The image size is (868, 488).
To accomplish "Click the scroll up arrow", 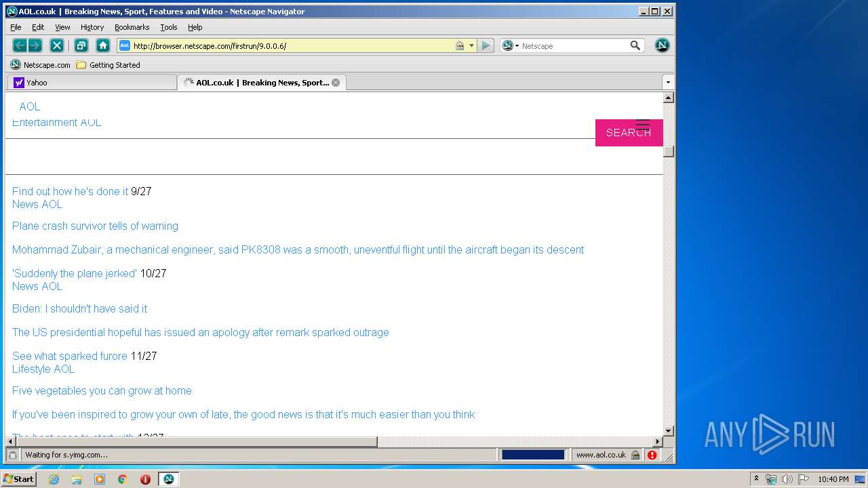I will (669, 98).
